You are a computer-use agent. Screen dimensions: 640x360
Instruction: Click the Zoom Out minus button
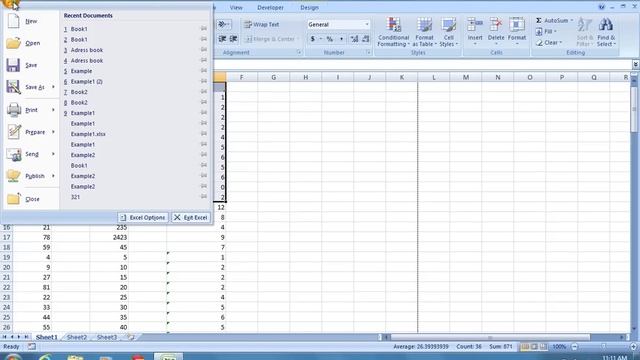click(x=575, y=347)
